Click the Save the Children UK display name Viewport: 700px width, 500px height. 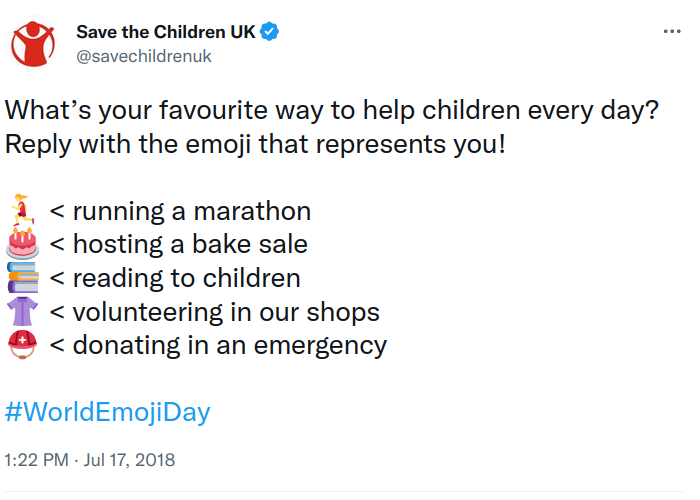[x=166, y=32]
